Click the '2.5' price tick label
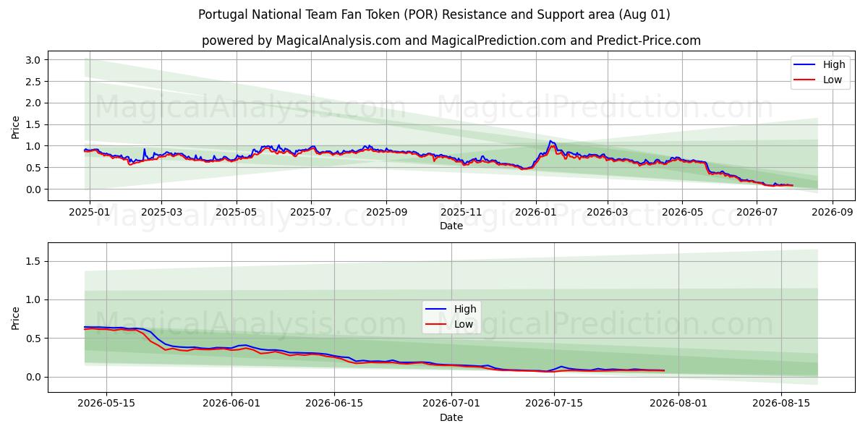The image size is (868, 434). (34, 81)
